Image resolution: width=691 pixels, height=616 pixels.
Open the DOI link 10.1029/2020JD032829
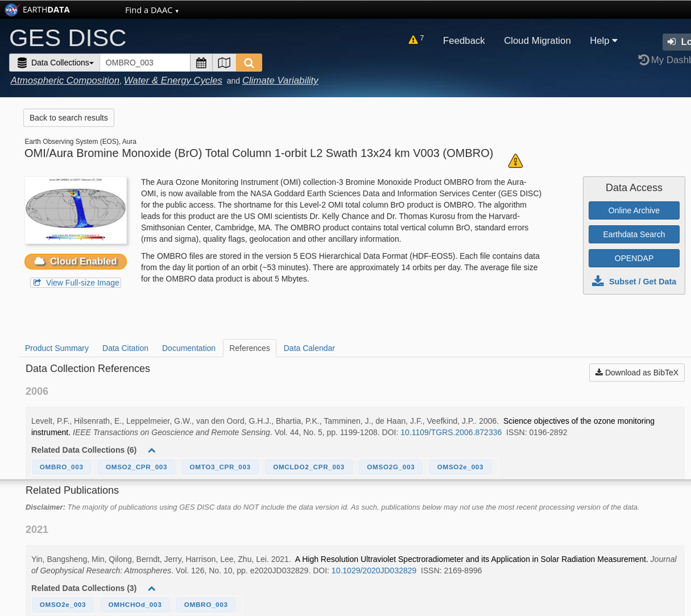374,570
